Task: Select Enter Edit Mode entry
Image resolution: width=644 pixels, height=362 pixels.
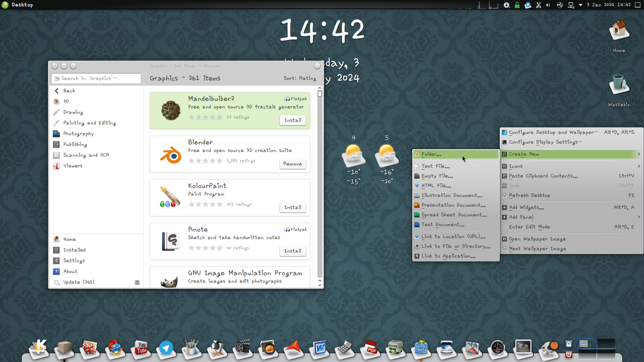Action: click(x=572, y=227)
